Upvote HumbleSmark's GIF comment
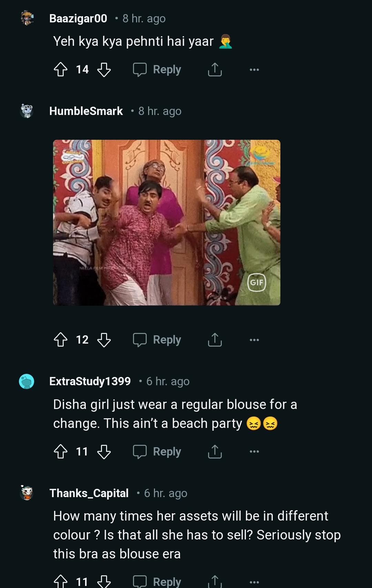The image size is (372, 588). pos(61,340)
